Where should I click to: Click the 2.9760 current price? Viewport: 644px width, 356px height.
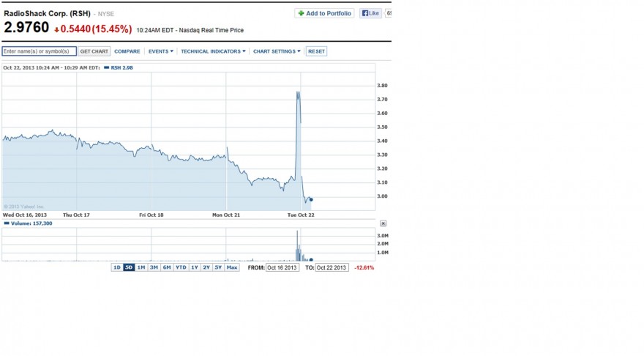[x=26, y=28]
